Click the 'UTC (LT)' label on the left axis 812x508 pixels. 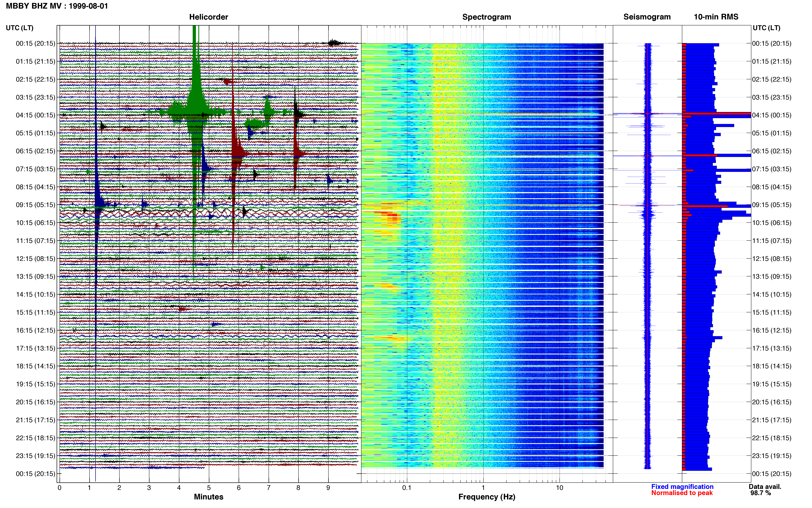click(20, 28)
